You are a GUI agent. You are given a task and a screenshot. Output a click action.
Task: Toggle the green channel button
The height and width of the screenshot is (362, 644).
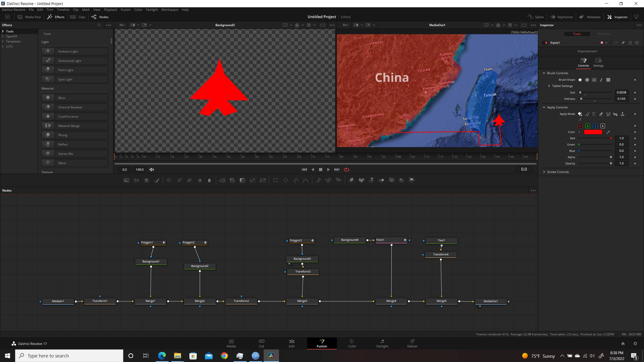click(x=587, y=126)
